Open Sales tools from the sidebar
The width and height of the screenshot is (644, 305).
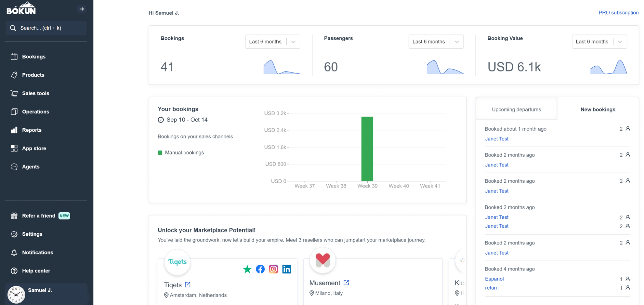pos(14,93)
